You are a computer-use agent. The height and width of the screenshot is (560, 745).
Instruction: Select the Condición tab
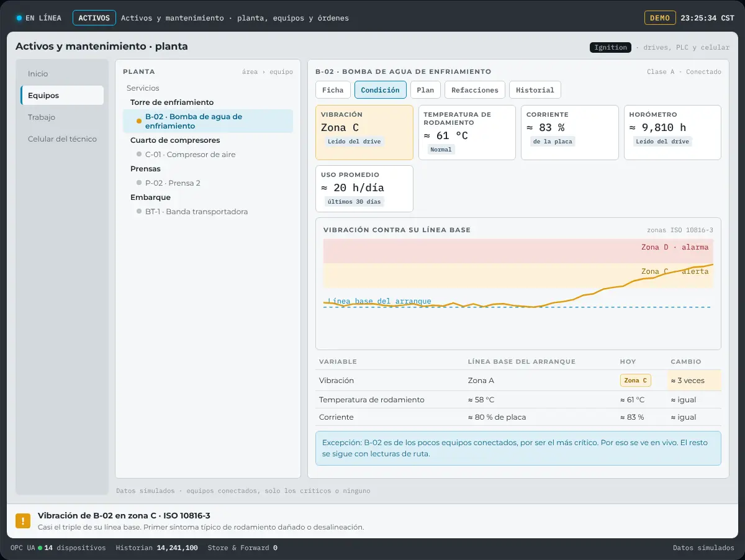pyautogui.click(x=381, y=90)
